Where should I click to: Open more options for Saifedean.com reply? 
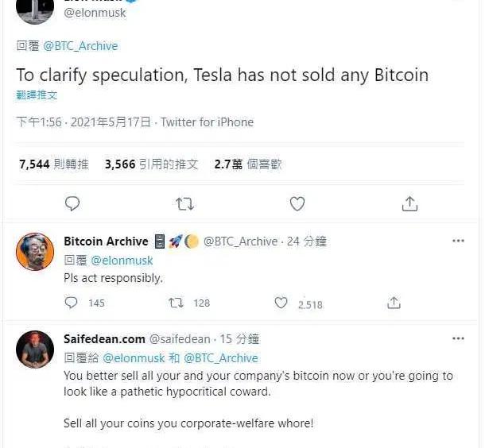(x=458, y=338)
